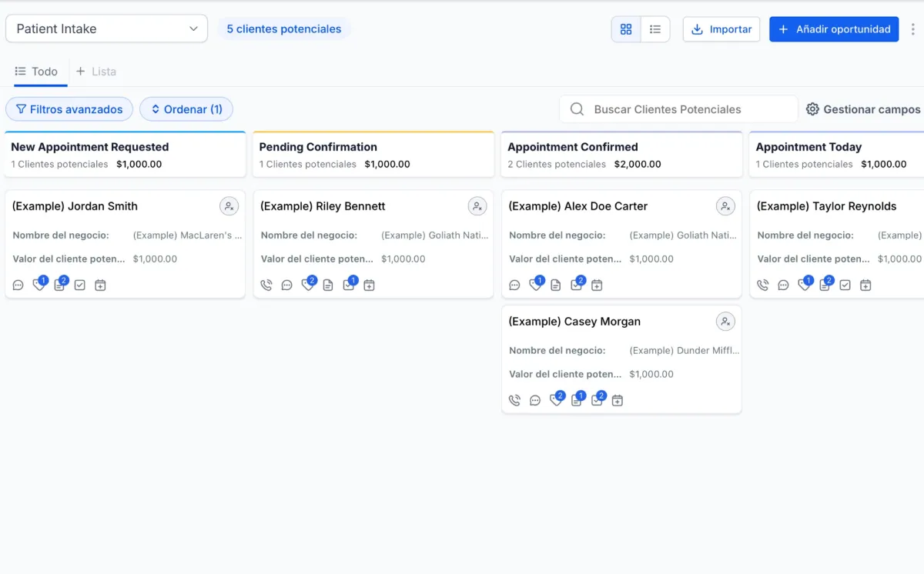The height and width of the screenshot is (574, 924).
Task: Open the Patient Intake pipeline dropdown
Action: [x=106, y=29]
